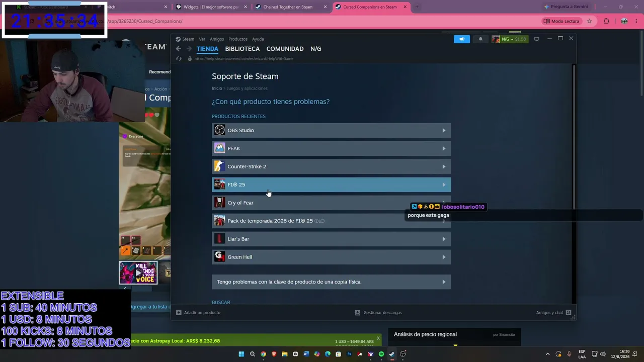
Task: Open the Amigos y chat grid icon
Action: 569,313
